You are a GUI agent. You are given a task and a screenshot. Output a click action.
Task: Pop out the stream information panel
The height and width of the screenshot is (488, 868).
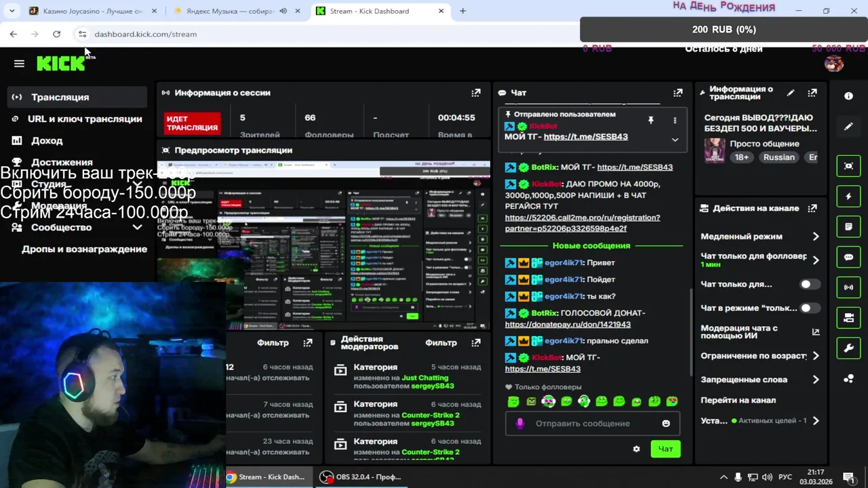click(812, 93)
